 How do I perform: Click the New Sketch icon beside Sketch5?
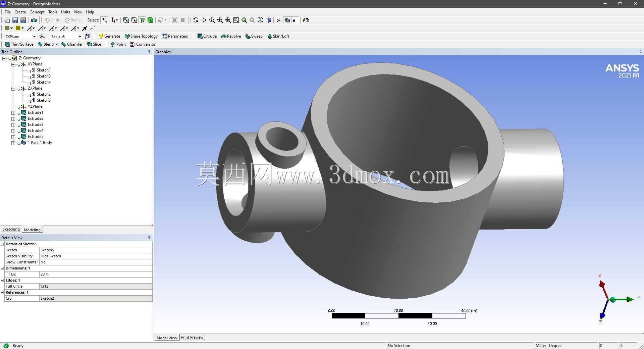coord(88,36)
